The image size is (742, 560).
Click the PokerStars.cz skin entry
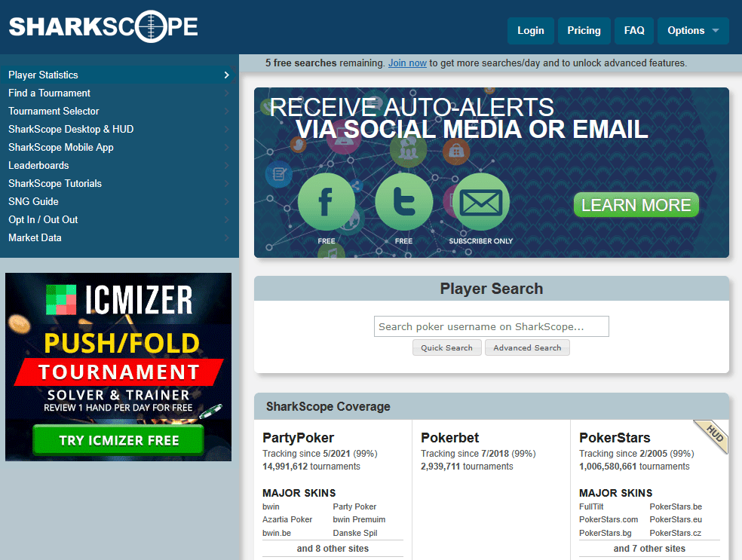[676, 533]
